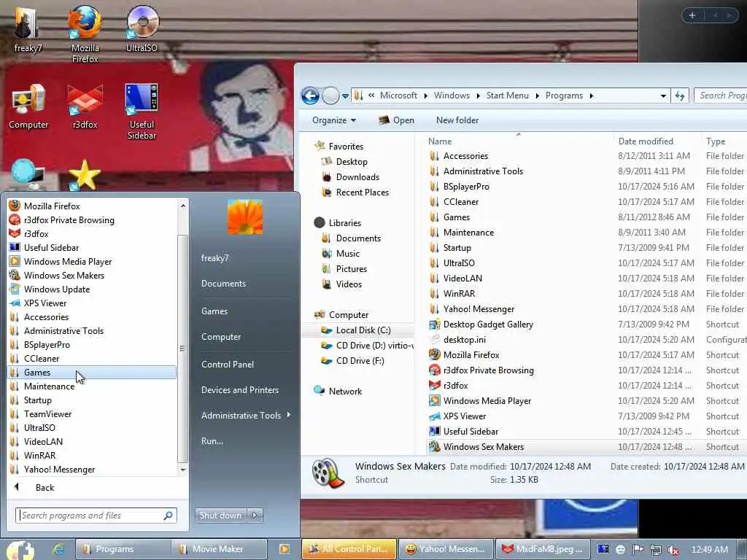747x560 pixels.
Task: Open Control Panel from the Start menu
Action: [228, 365]
